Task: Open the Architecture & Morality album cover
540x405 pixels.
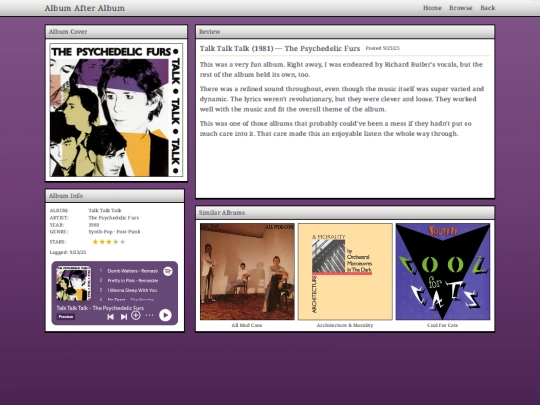Action: tap(345, 272)
